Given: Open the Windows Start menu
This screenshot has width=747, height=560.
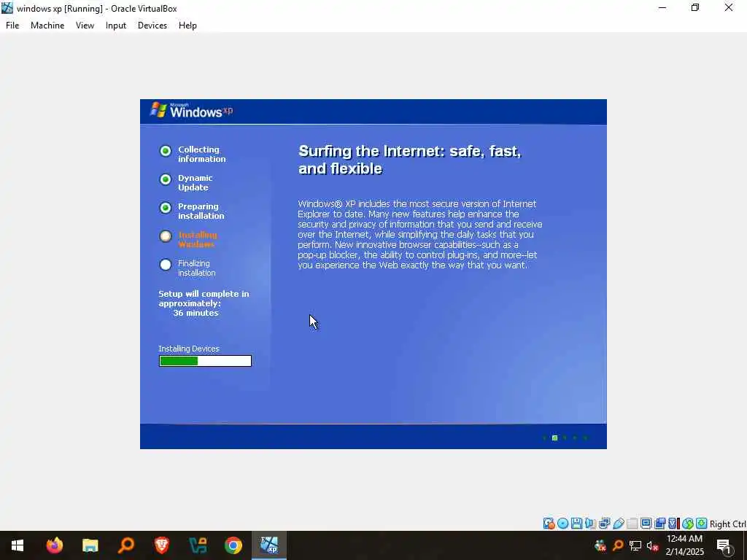Looking at the screenshot, I should tap(18, 545).
